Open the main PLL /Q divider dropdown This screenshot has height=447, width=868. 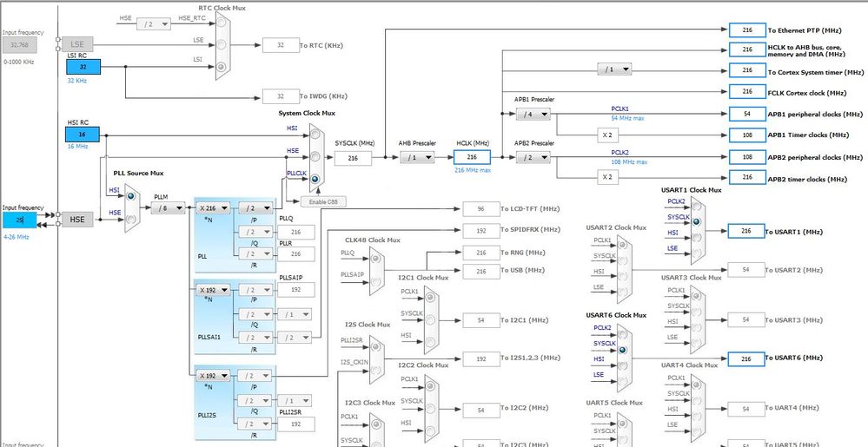(255, 231)
